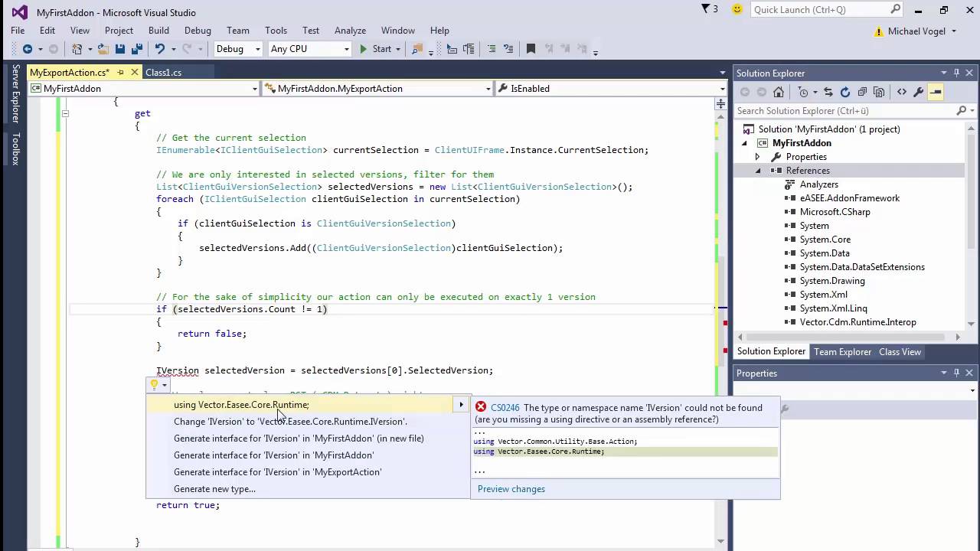Toggle pin on MyExportAction.cs tab
The height and width of the screenshot is (551, 980).
pos(120,73)
